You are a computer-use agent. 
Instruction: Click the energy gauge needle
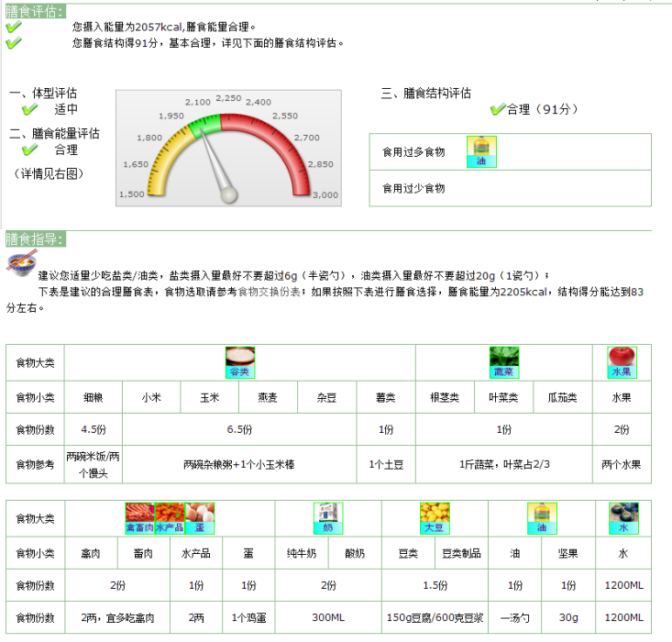coord(217,165)
